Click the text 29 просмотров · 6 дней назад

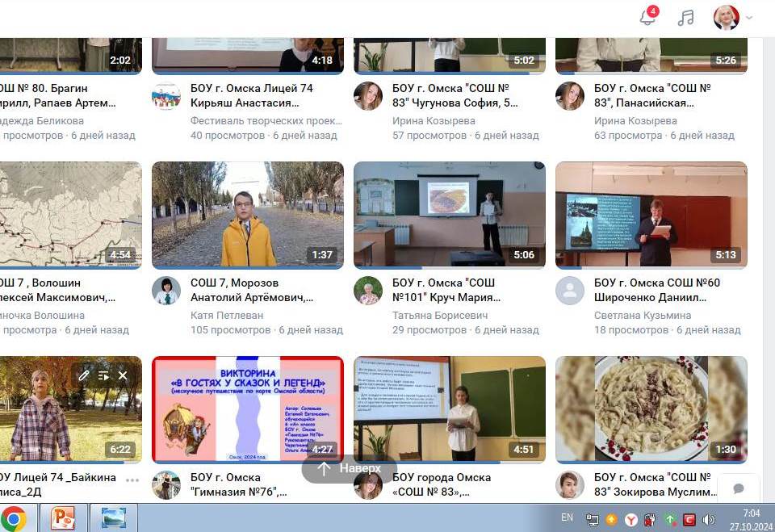(466, 330)
